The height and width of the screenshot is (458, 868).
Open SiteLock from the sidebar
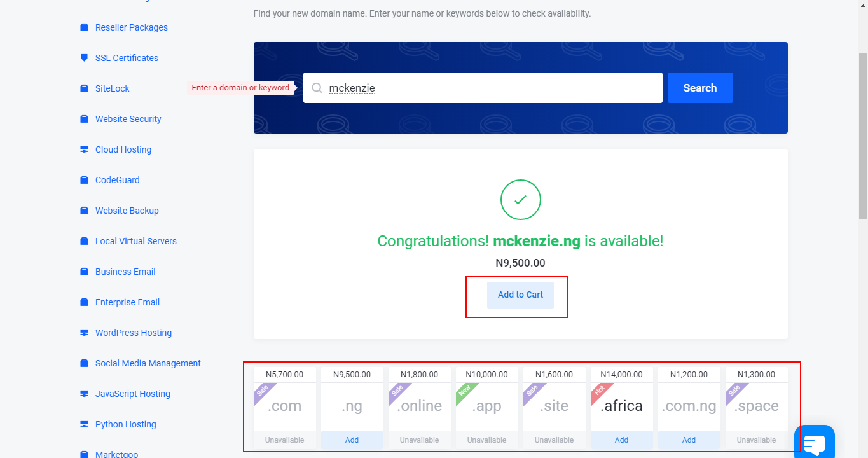(112, 88)
